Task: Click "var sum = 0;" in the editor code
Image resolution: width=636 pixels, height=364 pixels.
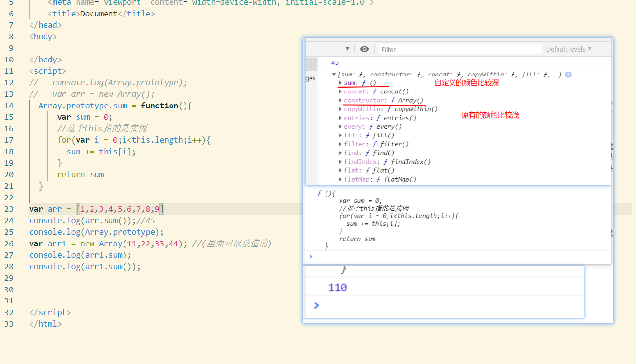Action: (x=85, y=117)
